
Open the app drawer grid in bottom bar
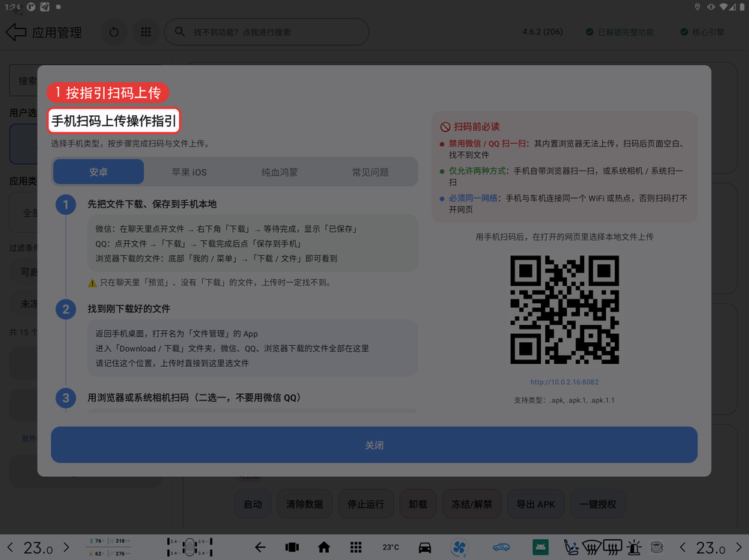tap(356, 547)
